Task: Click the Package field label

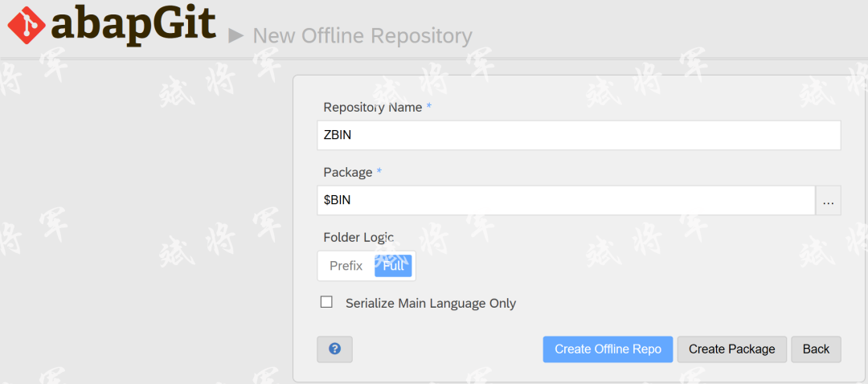Action: (348, 172)
